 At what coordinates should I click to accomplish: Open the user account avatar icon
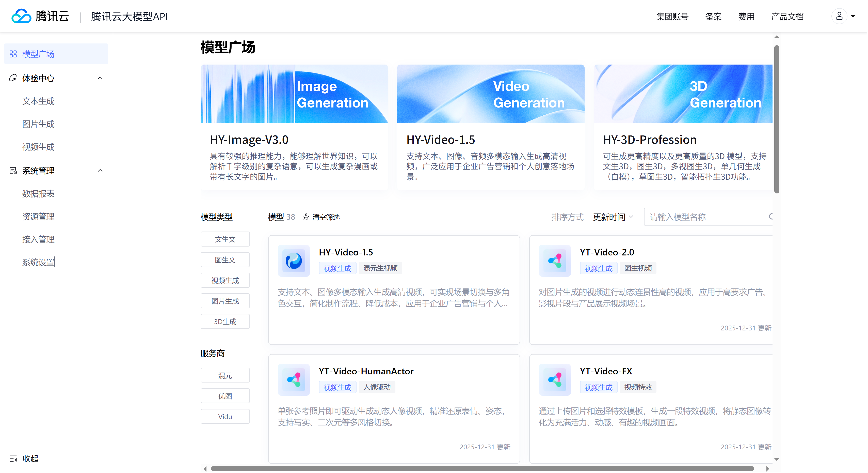coord(839,16)
